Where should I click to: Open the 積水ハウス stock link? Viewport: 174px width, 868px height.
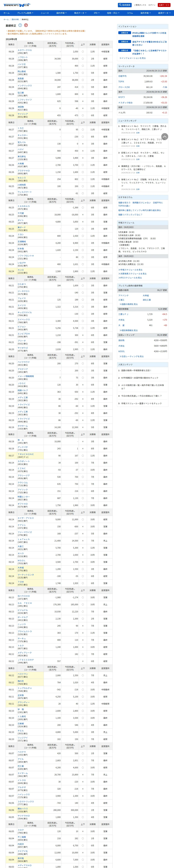[x=23, y=808]
